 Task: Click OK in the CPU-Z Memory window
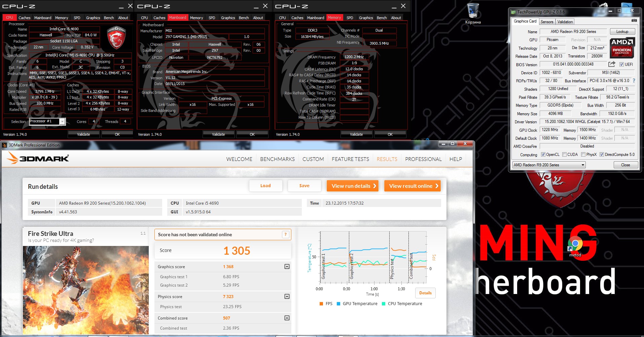390,134
